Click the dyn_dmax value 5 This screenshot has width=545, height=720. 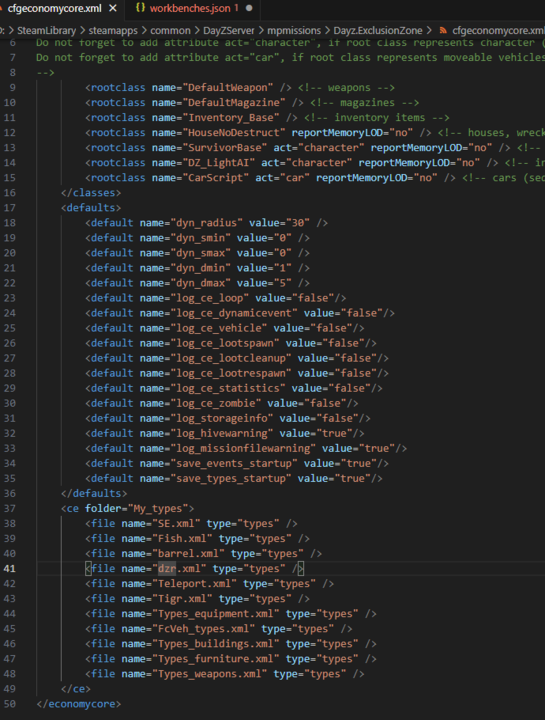282,283
